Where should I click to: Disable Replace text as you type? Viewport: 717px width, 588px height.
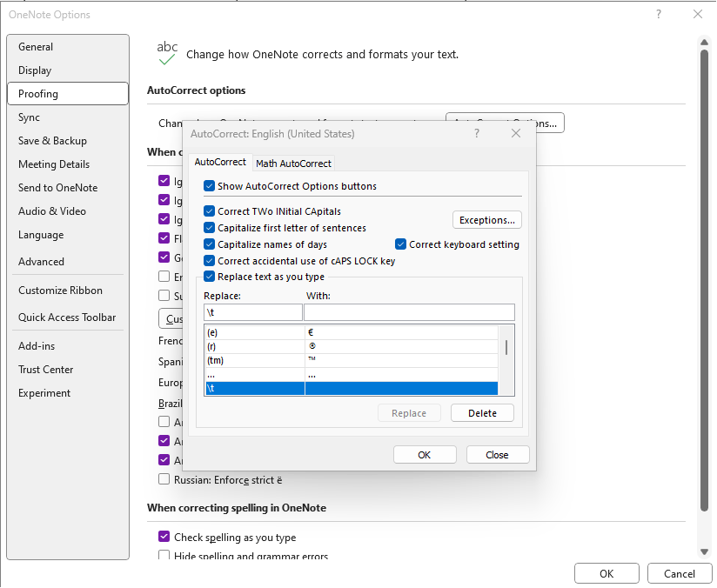tap(209, 275)
